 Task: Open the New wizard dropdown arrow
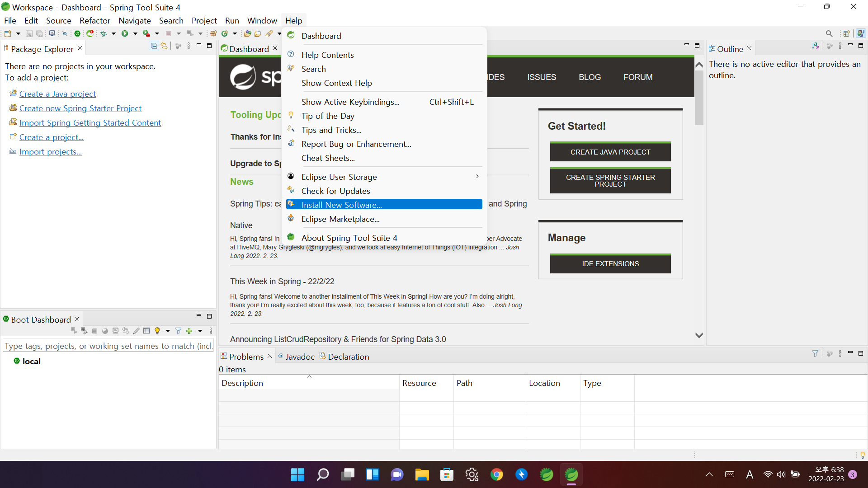coord(18,33)
